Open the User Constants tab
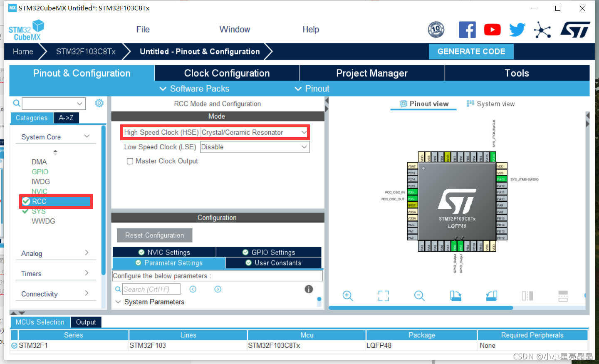Viewport: 599px width, 364px height. tap(273, 263)
